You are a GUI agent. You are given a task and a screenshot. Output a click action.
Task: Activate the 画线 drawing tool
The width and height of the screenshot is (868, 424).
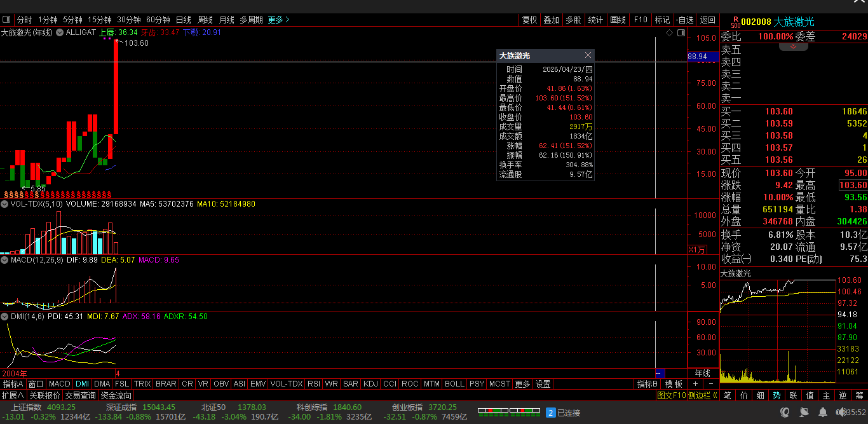point(618,20)
